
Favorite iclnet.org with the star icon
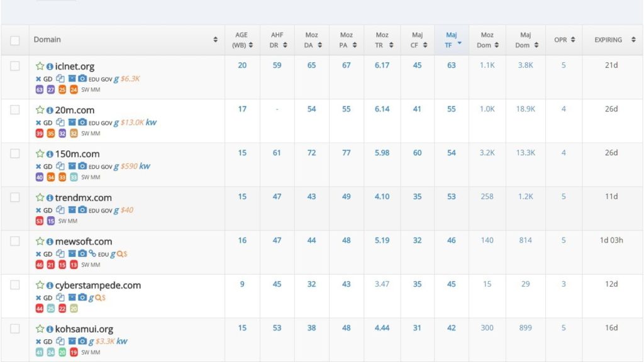tap(40, 66)
